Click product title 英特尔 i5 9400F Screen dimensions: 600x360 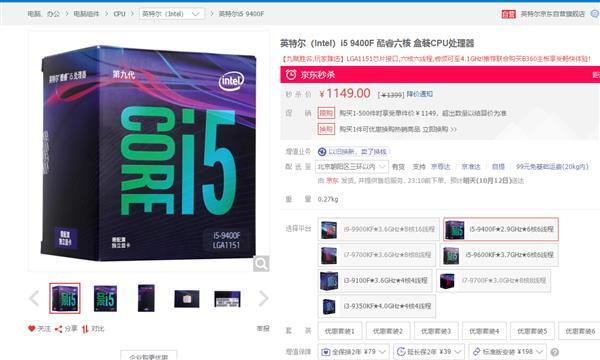click(x=377, y=43)
